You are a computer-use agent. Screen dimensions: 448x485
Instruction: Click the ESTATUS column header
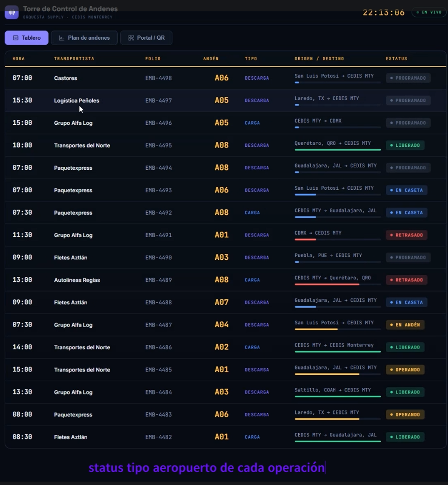pyautogui.click(x=397, y=59)
